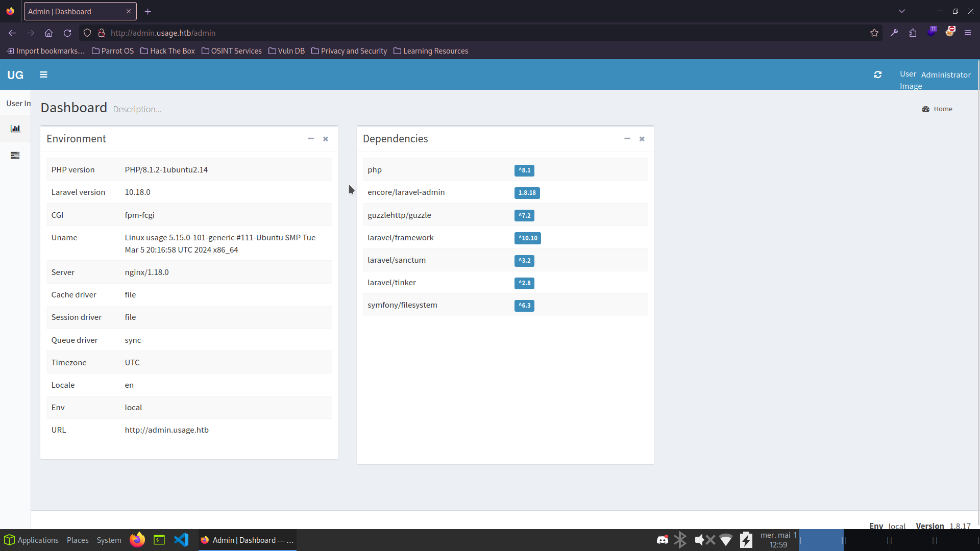Collapse the Dependencies panel with its minus button

[x=627, y=139]
